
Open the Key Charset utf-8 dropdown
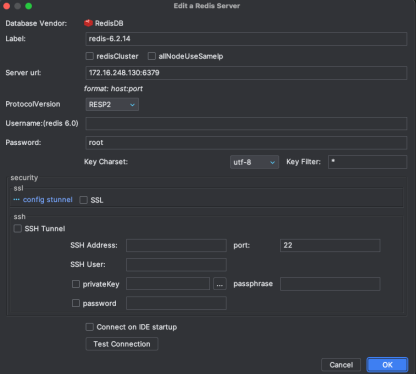(x=254, y=162)
